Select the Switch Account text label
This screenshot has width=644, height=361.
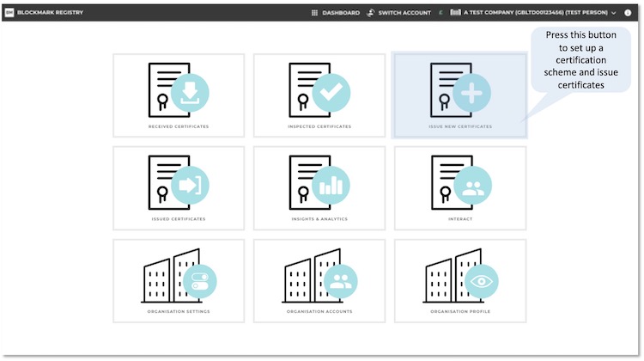[404, 13]
